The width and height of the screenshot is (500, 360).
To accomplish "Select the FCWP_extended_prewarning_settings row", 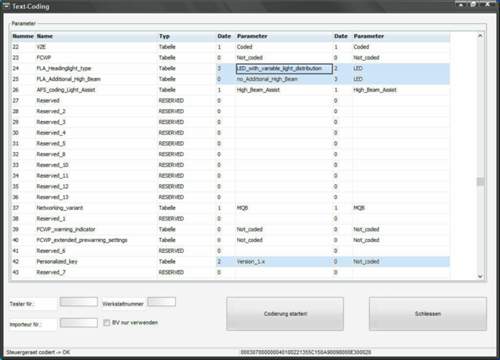I will click(x=231, y=240).
